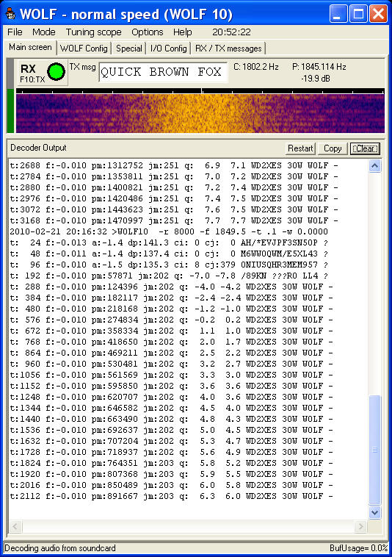Open the Options menu
The width and height of the screenshot is (392, 557).
[x=148, y=32]
